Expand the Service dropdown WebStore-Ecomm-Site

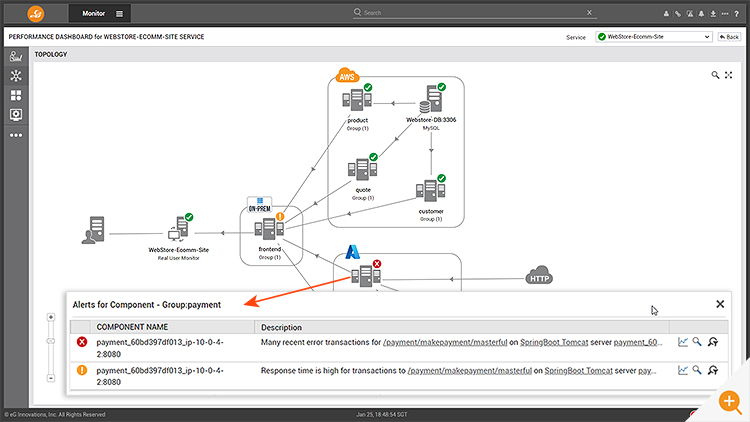click(x=654, y=37)
